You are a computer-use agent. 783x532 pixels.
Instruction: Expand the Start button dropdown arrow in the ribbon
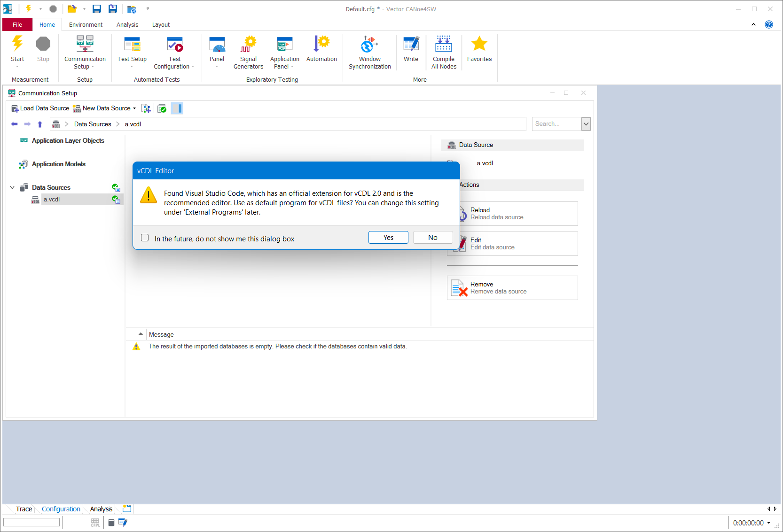coord(17,67)
